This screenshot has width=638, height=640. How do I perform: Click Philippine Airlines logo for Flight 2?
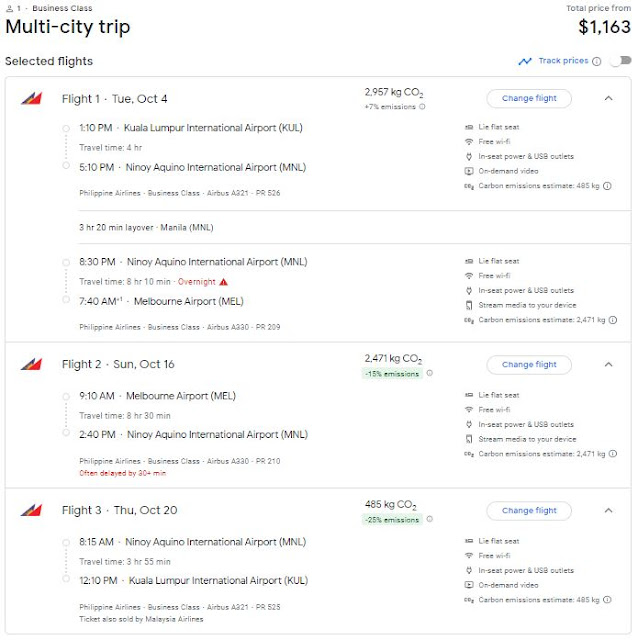(x=31, y=365)
